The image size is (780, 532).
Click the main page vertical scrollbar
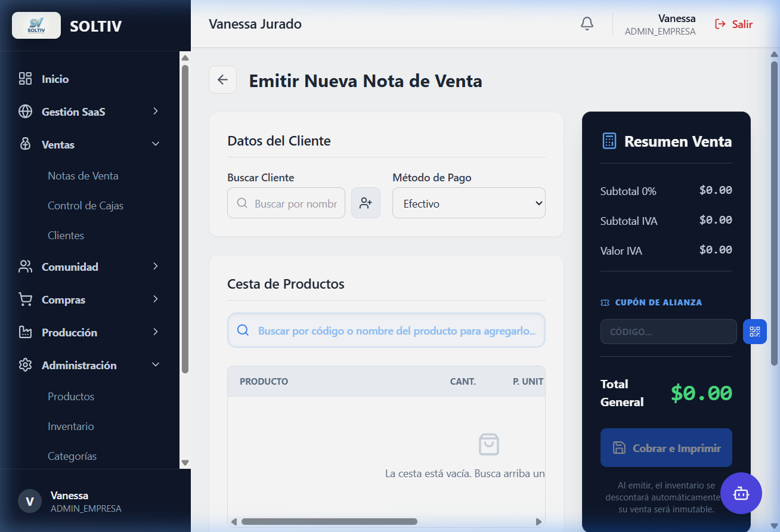tap(774, 214)
